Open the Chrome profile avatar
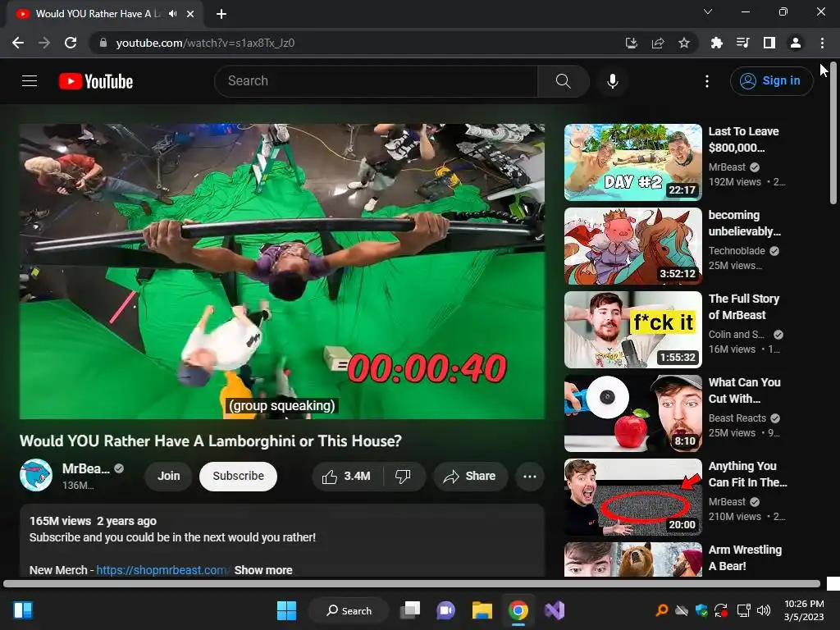Screen dimensions: 840x630 [796, 43]
